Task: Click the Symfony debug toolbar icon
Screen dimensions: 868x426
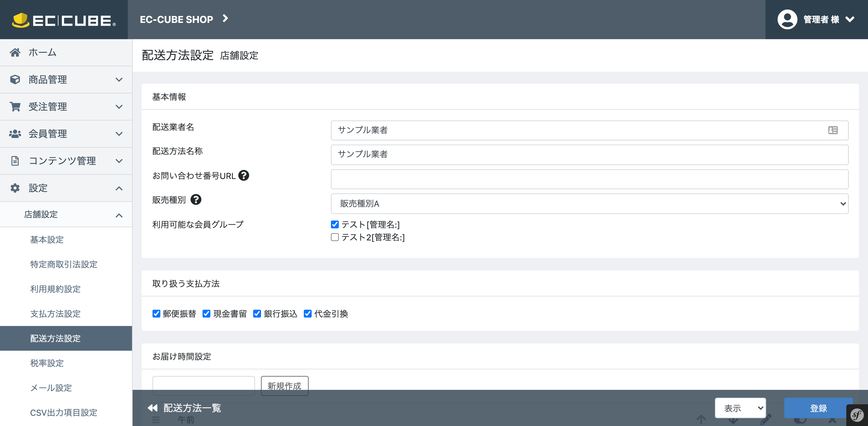Action: click(857, 415)
